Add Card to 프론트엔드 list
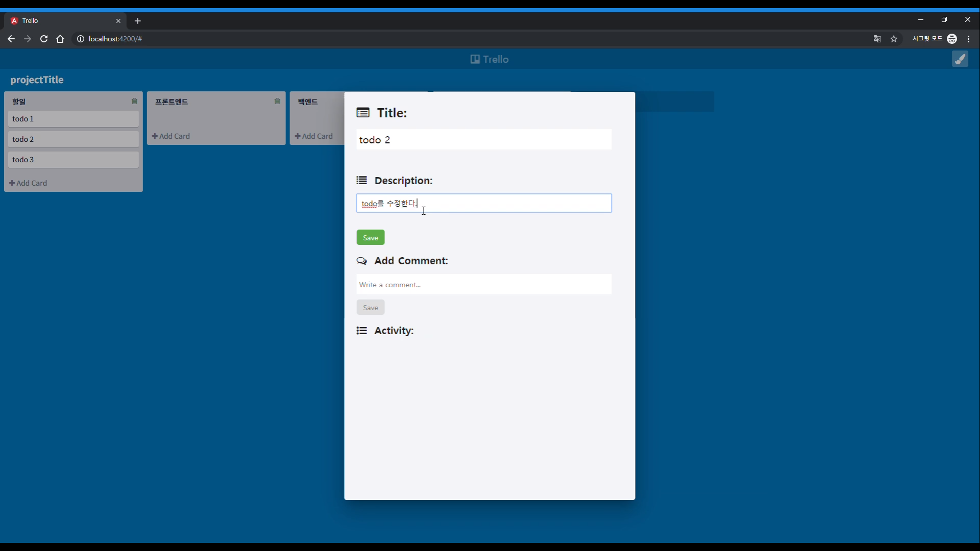The image size is (980, 551). coord(171,136)
